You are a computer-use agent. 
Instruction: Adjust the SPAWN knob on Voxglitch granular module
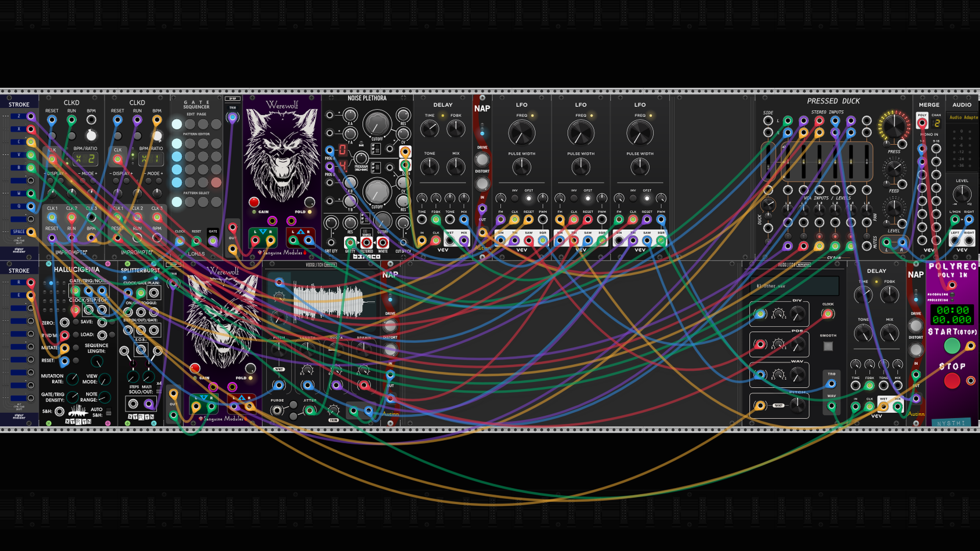pos(363,349)
